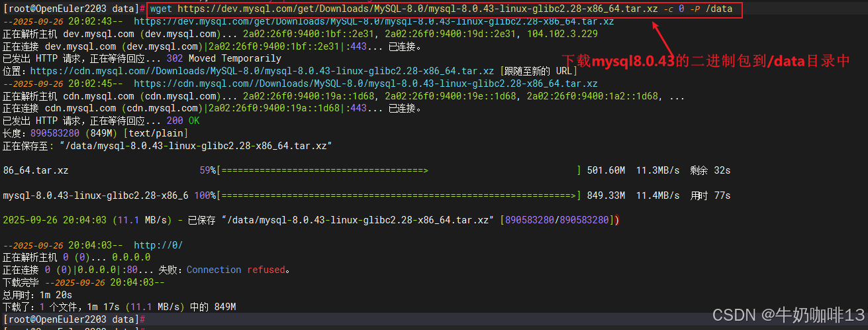Select timestamp '--2025-09-26 20:02:45--'
The image size is (868, 330).
pos(63,83)
